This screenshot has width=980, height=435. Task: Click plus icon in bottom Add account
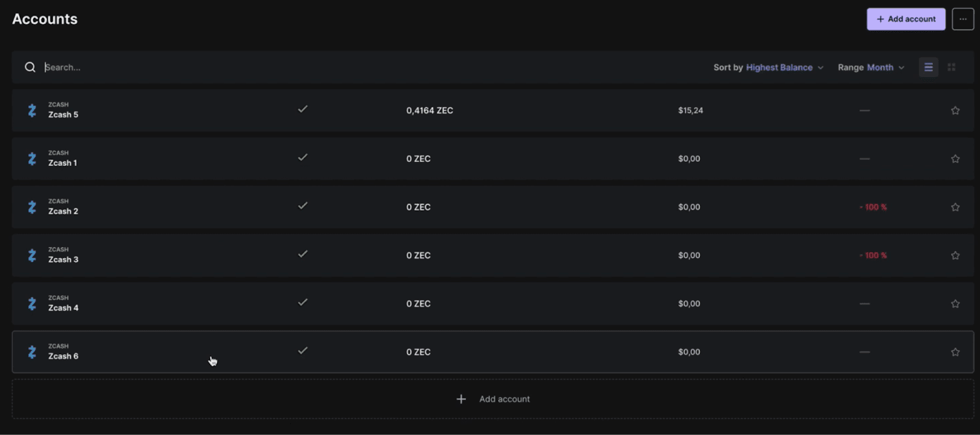pyautogui.click(x=461, y=399)
